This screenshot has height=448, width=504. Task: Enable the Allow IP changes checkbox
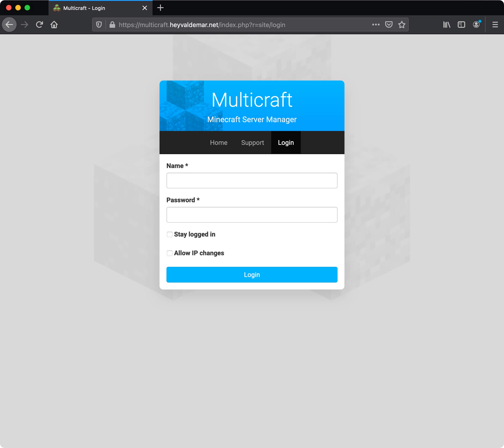coord(169,253)
